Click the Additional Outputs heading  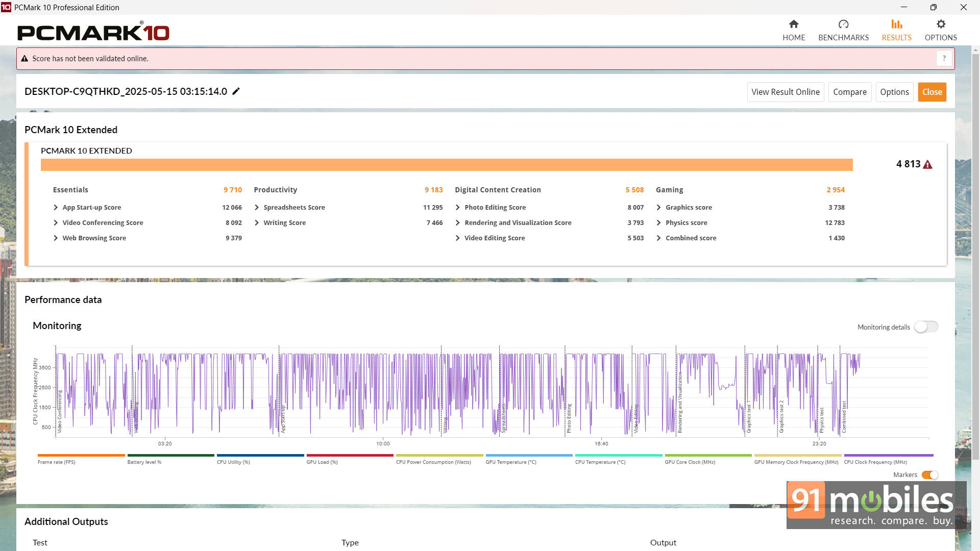66,521
